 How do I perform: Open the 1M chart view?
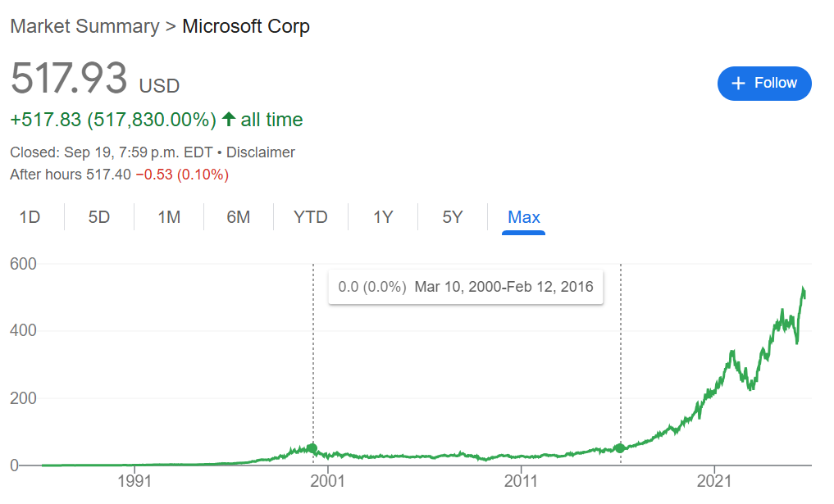[x=167, y=216]
